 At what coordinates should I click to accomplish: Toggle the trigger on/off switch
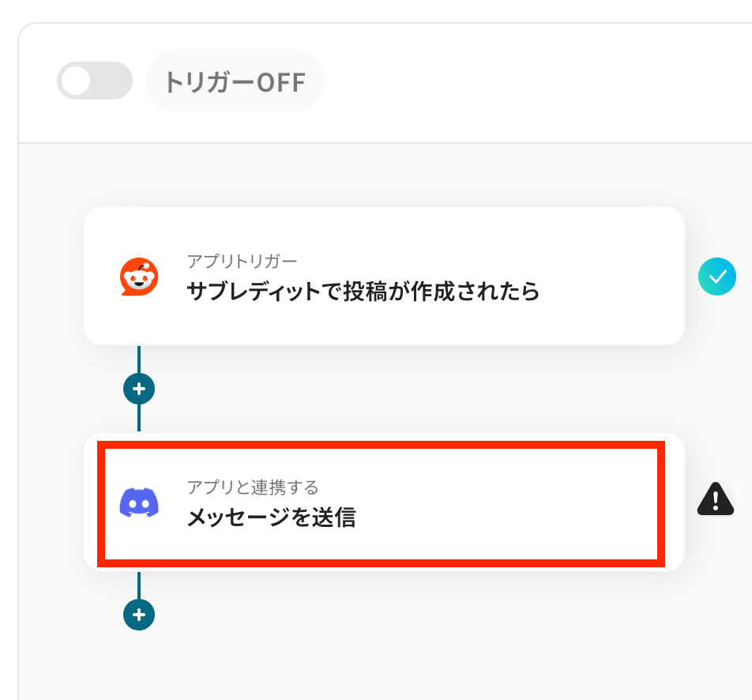click(94, 81)
